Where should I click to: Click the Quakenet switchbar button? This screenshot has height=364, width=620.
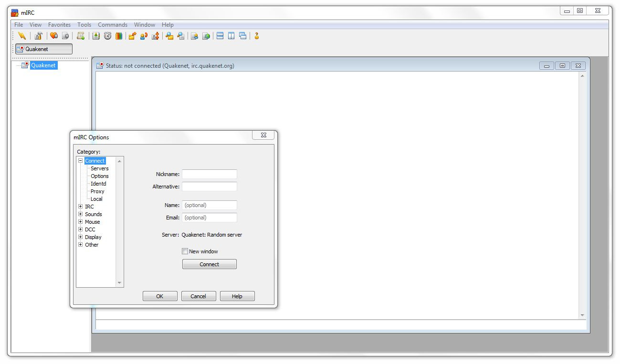coord(44,49)
